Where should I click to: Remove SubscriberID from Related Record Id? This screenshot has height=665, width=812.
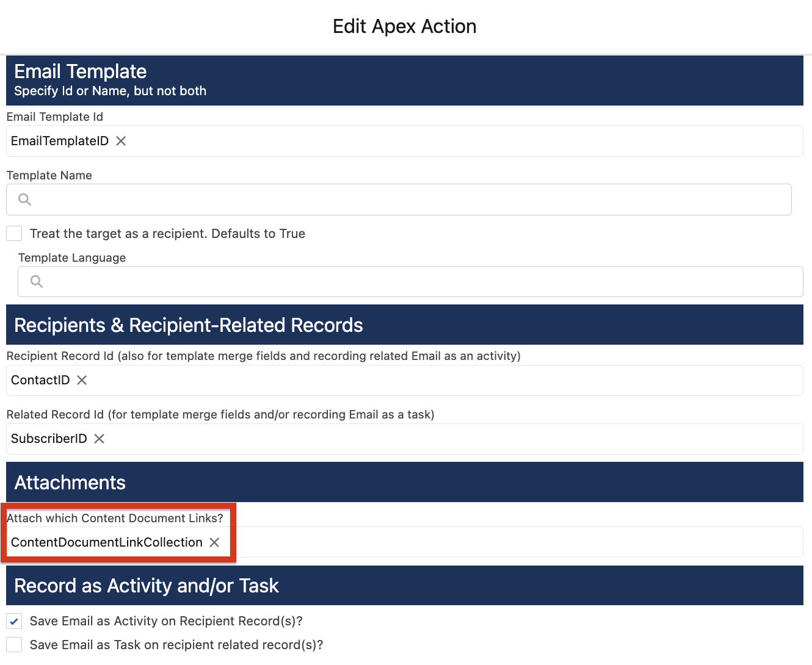tap(98, 438)
